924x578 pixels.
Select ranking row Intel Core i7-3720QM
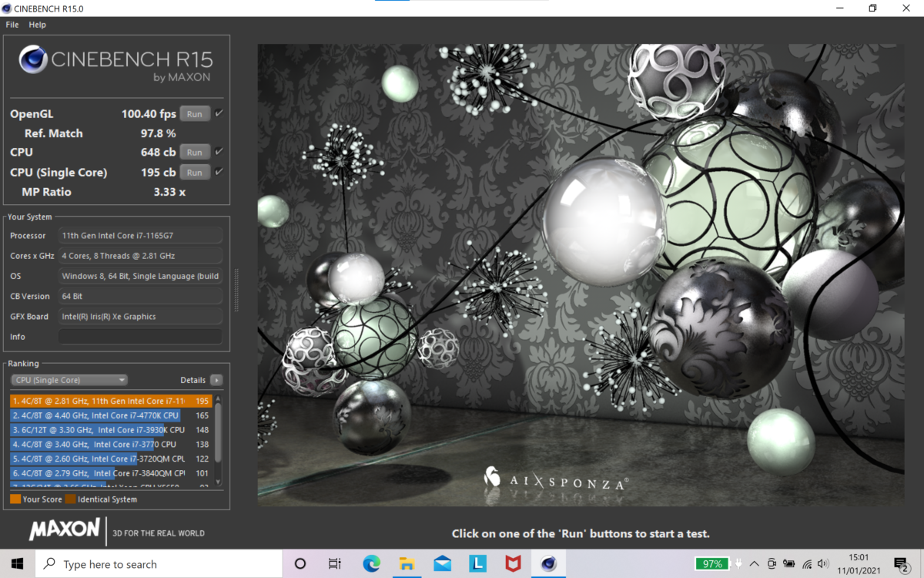pos(111,459)
